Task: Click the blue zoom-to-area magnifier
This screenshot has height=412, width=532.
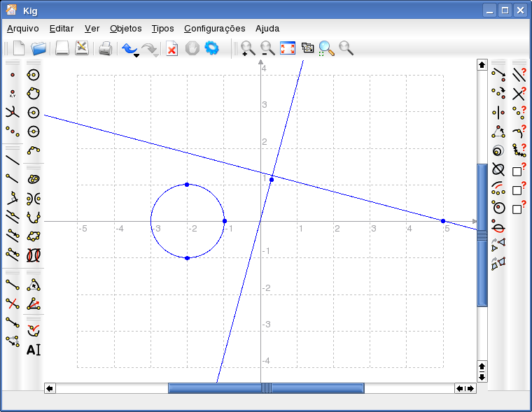Action: click(x=326, y=48)
